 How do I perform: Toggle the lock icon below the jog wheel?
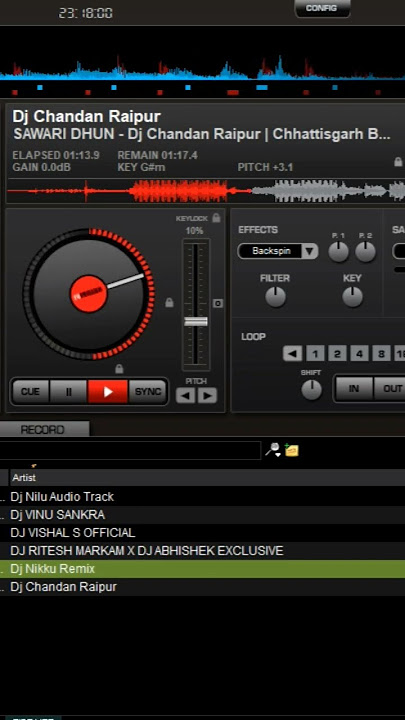coord(119,368)
